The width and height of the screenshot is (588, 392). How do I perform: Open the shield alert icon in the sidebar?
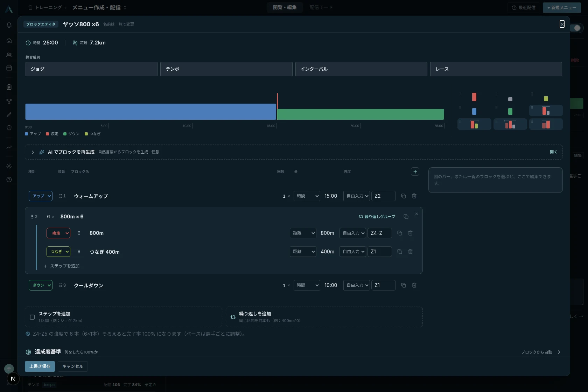9,128
